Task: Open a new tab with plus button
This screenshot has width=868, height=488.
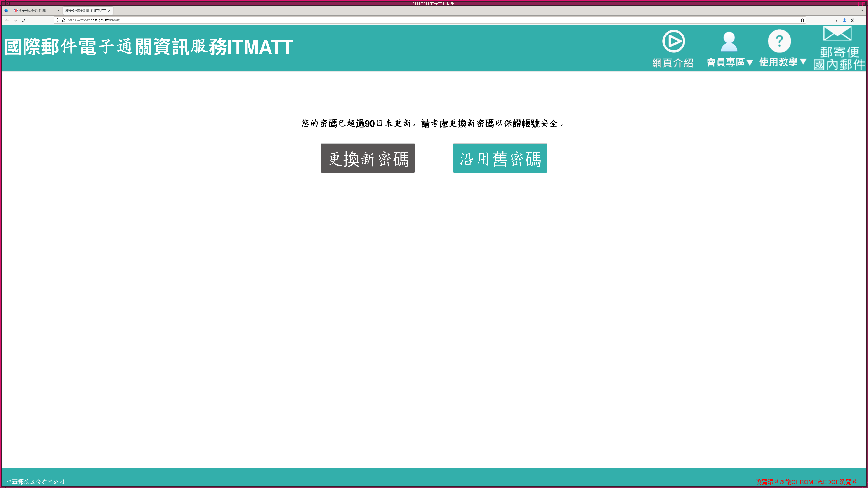Action: [118, 11]
